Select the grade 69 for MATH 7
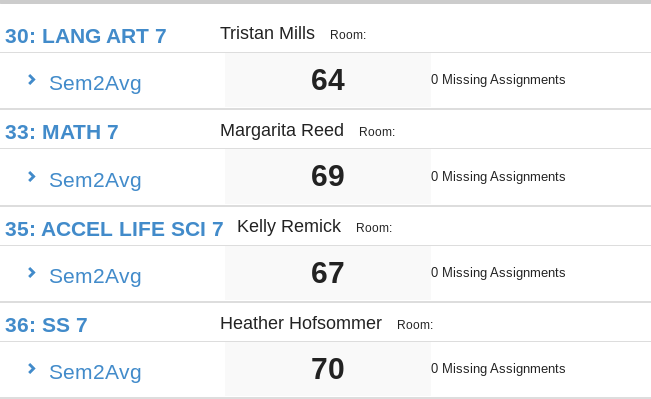This screenshot has width=651, height=399. pyautogui.click(x=328, y=176)
